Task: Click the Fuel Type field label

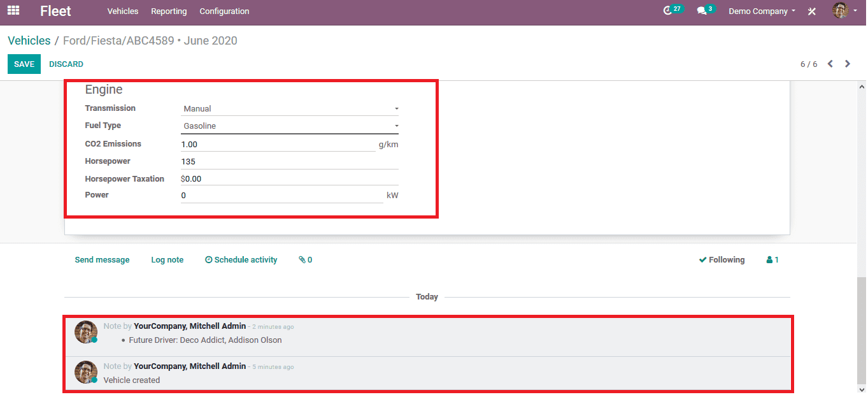Action: coord(103,126)
